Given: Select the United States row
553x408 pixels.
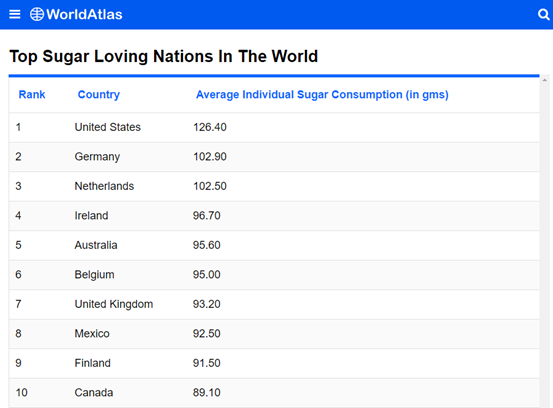Looking at the screenshot, I should [274, 127].
